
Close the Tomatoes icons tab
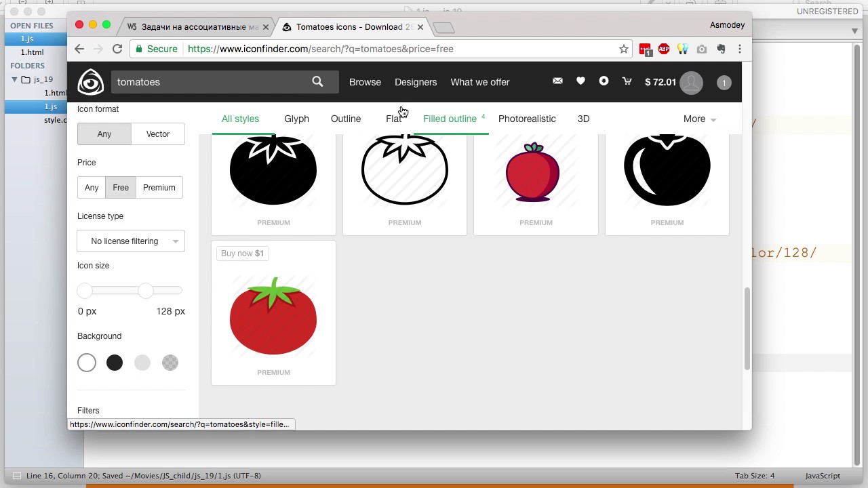(420, 27)
